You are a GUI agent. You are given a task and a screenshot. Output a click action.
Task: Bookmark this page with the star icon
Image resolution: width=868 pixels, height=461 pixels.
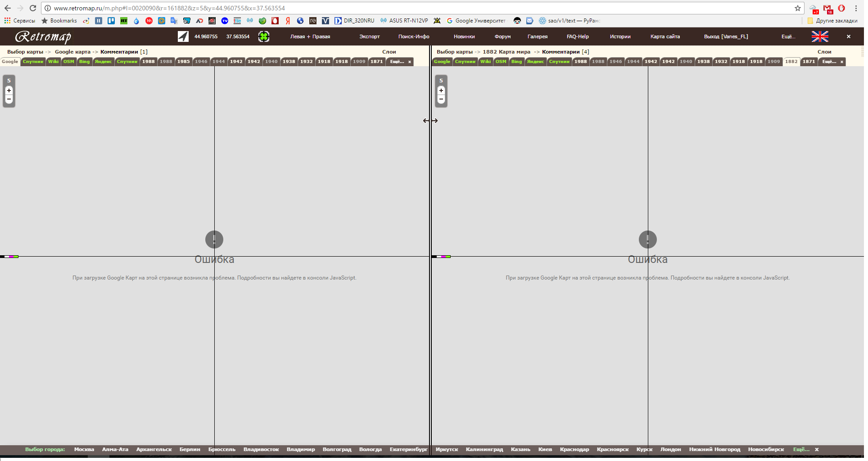point(797,8)
